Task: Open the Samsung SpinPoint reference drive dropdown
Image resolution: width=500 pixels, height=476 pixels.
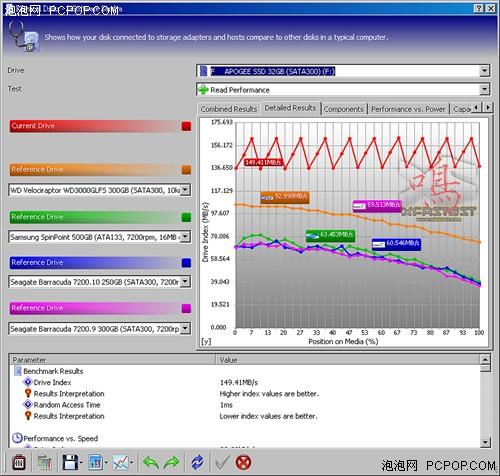Action: pyautogui.click(x=185, y=237)
